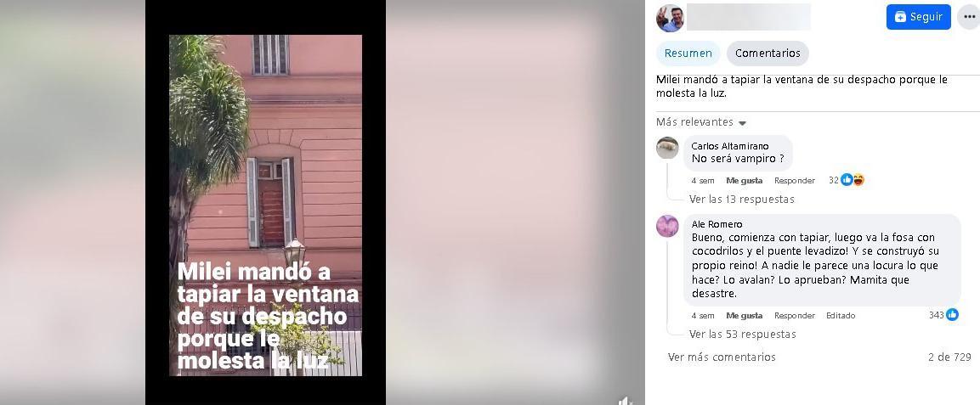Open the three-dots post options menu
Viewport: 980px width, 405px height.
tap(969, 17)
